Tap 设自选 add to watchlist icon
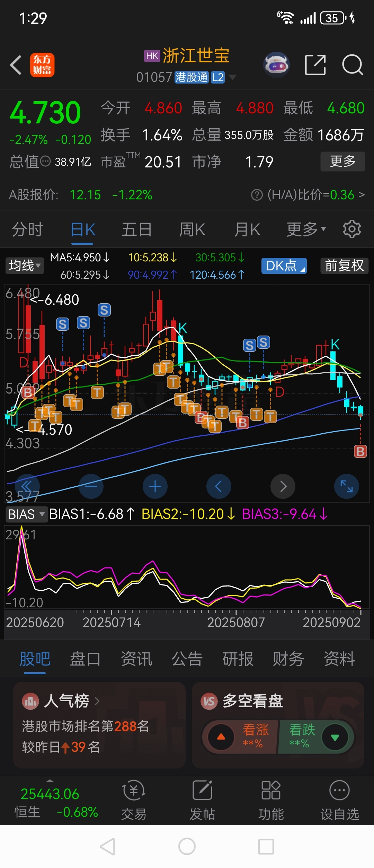Viewport: 374px width, 868px height. (339, 790)
